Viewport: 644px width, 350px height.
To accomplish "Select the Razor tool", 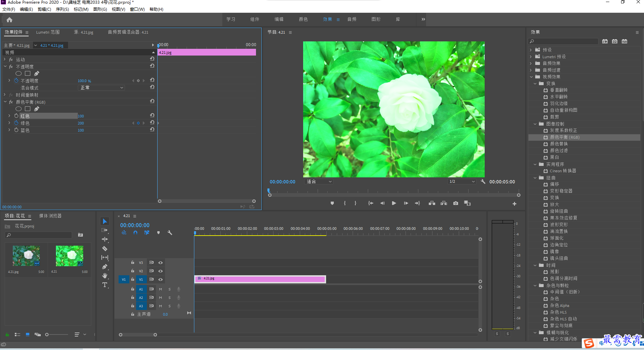I will pos(105,248).
